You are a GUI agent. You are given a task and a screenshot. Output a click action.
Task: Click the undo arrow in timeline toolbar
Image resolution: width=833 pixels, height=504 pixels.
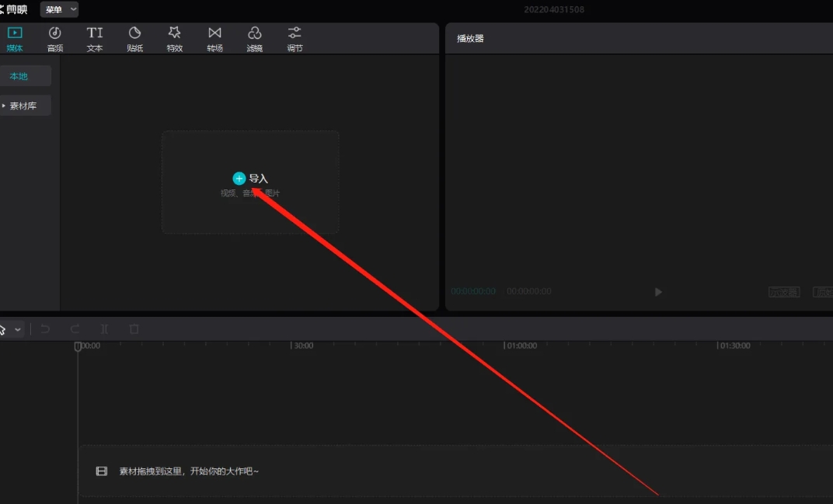[x=45, y=329]
